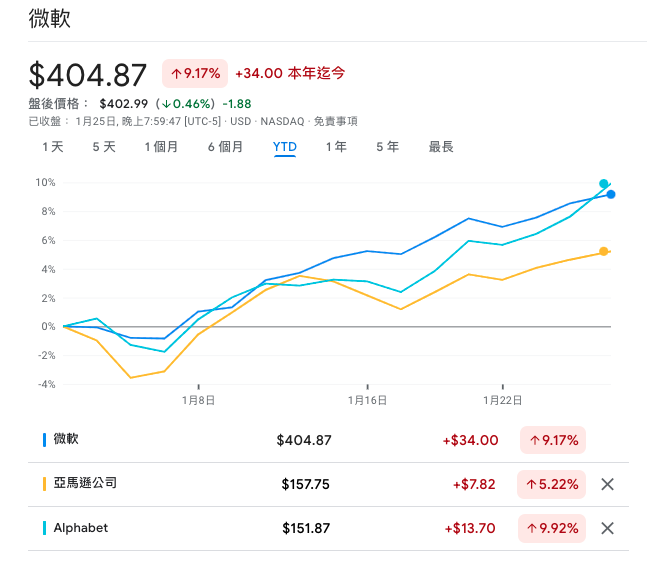Click the blue color marker beside 微軟
This screenshot has width=647, height=562.
tap(44, 440)
